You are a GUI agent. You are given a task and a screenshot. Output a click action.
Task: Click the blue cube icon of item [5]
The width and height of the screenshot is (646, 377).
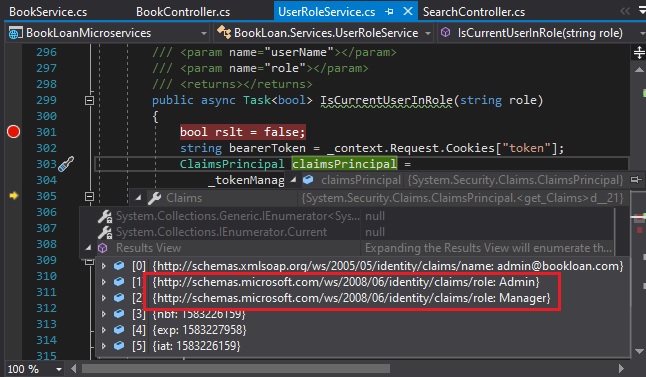click(x=119, y=345)
